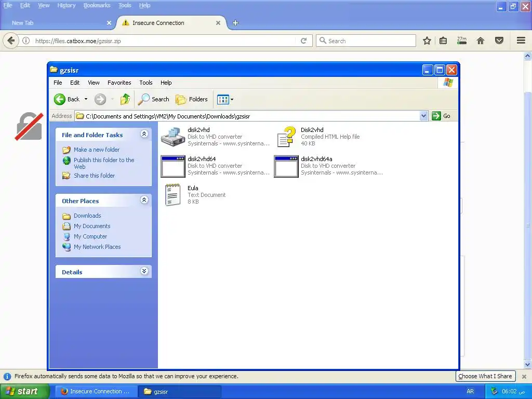Open My Network Places link
This screenshot has width=532, height=399.
97,247
